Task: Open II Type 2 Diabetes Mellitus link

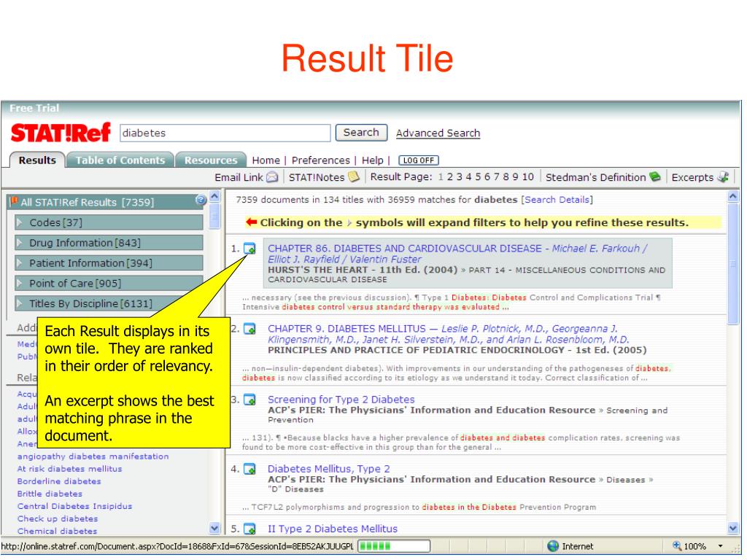Action: (333, 529)
